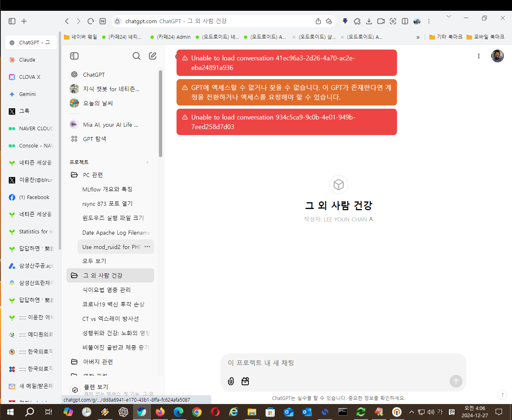Click the tools box icon beside the paperclip
The image size is (512, 420).
tap(245, 381)
